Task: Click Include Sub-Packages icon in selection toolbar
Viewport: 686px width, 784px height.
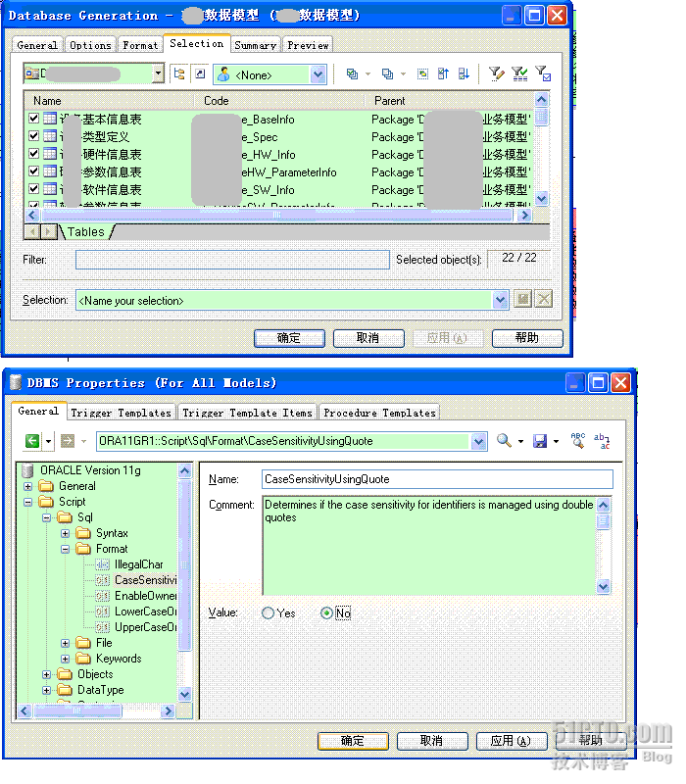Action: 179,75
